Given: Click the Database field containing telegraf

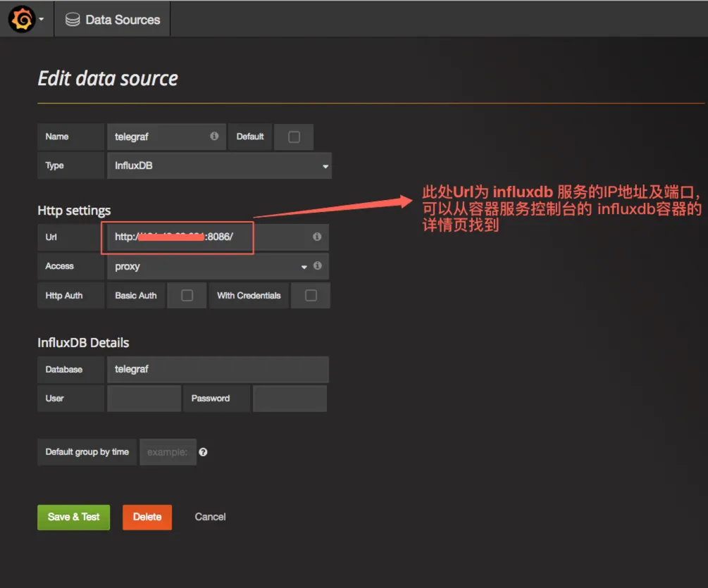Looking at the screenshot, I should (x=218, y=369).
